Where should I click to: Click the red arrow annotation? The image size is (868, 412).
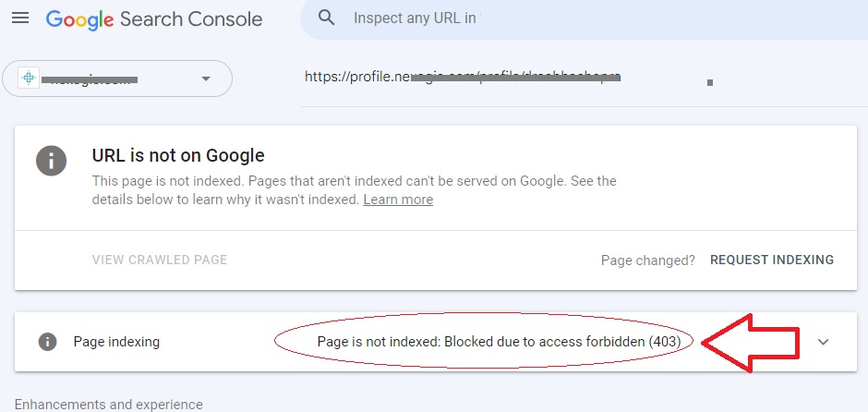(x=751, y=342)
